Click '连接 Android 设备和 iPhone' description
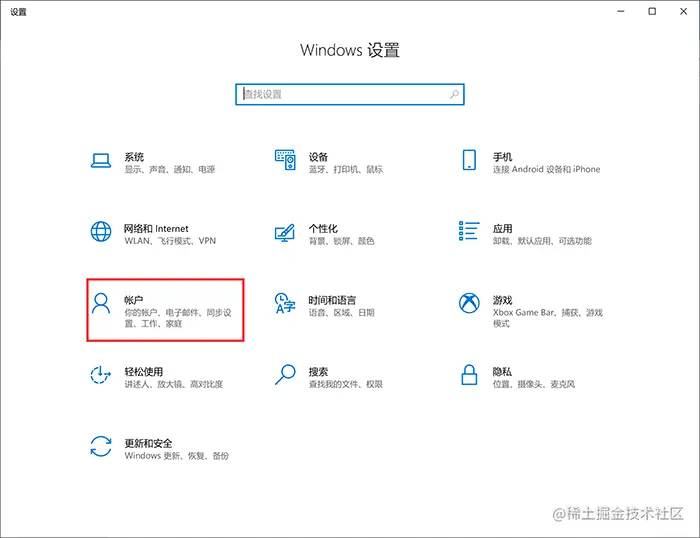Screen dimensions: 700x538 [546, 169]
